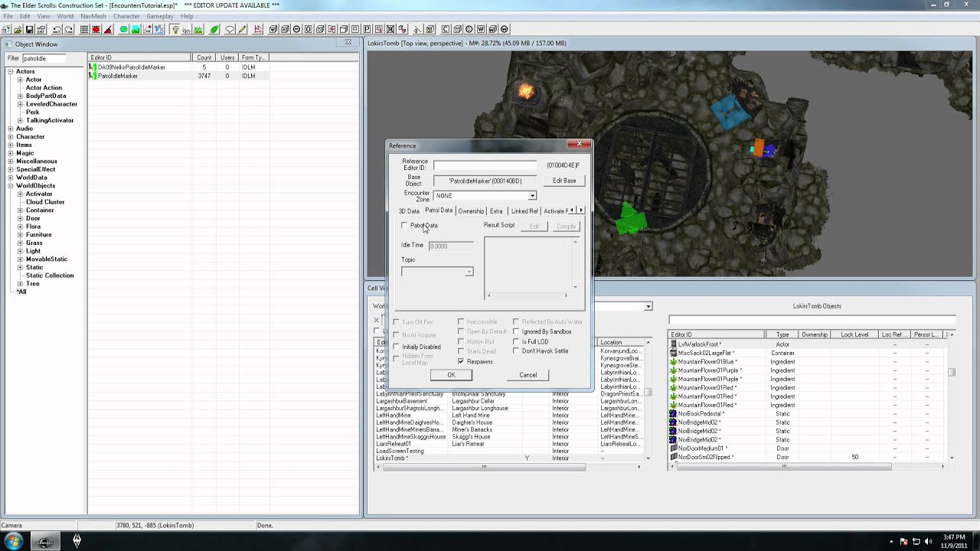Screen dimensions: 980x551
Task: Click the Type column header in cell objects
Action: click(782, 334)
